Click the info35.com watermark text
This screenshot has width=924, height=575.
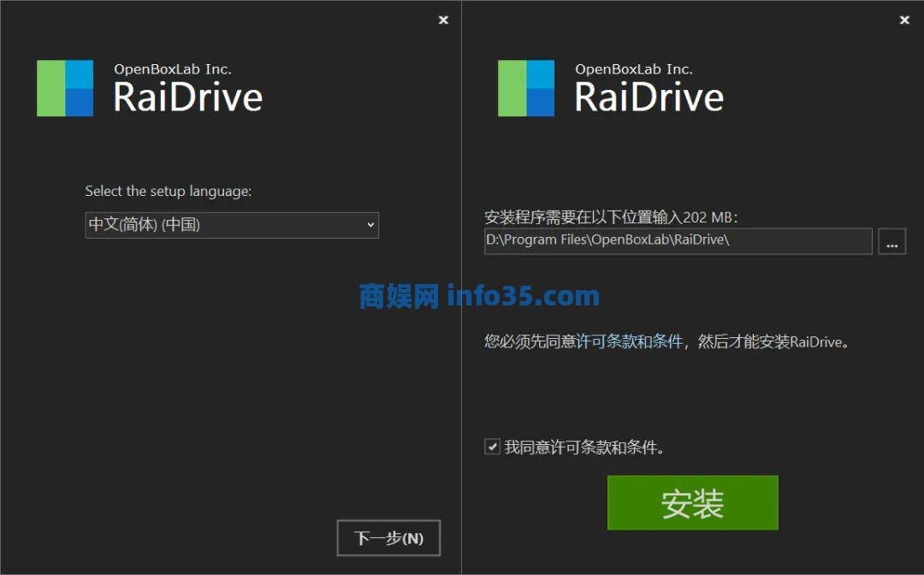[522, 295]
